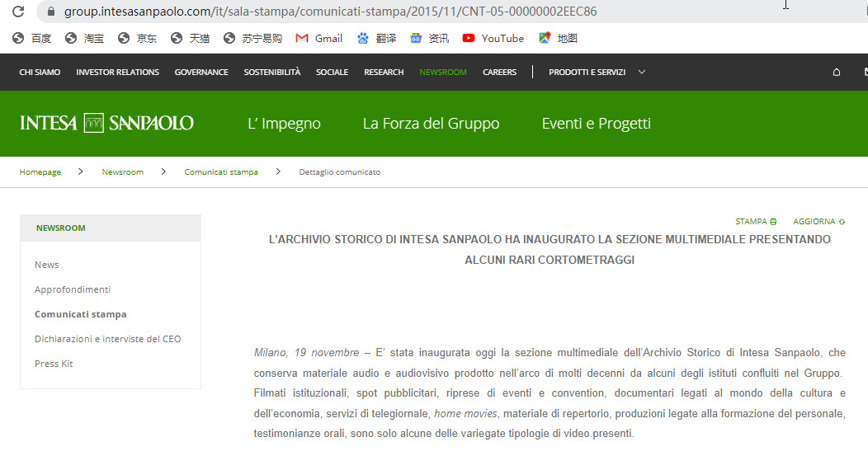Open News in the sidebar
This screenshot has height=456, width=868.
[x=46, y=265]
